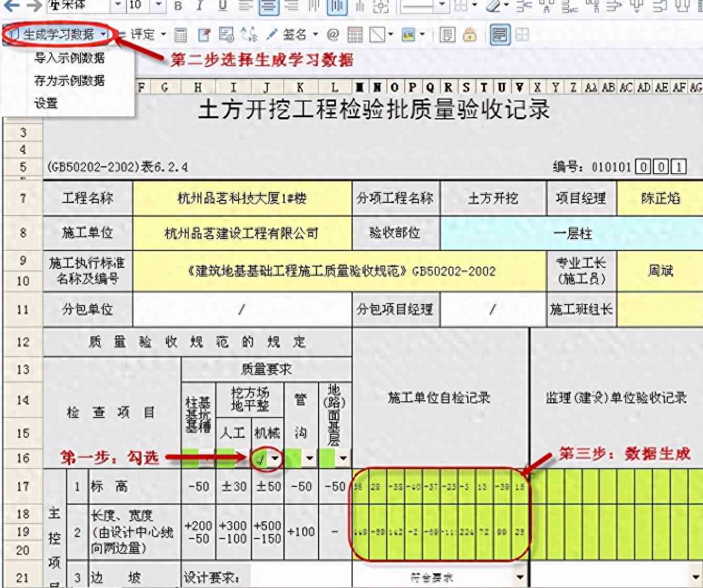This screenshot has height=588, width=703.
Task: Click the table grid insert icon
Action: point(355,35)
